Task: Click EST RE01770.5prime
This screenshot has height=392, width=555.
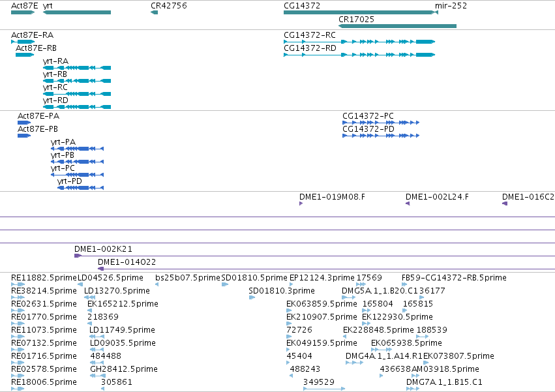Action: (x=18, y=324)
